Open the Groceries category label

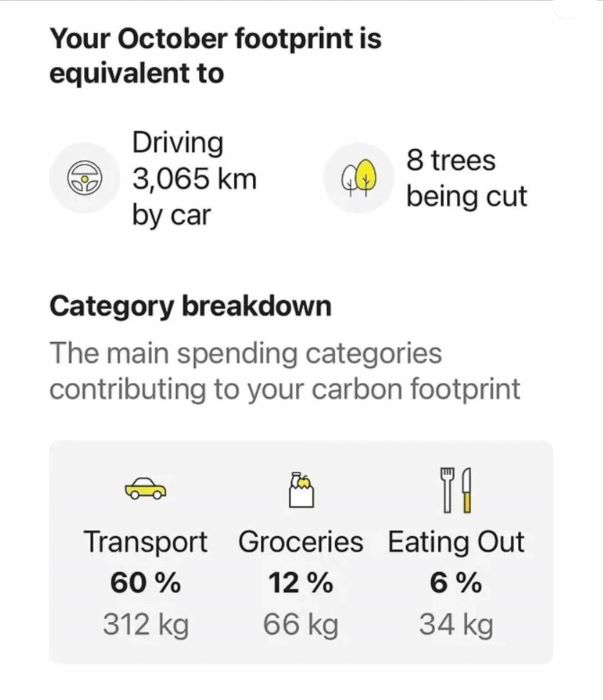coord(301,543)
